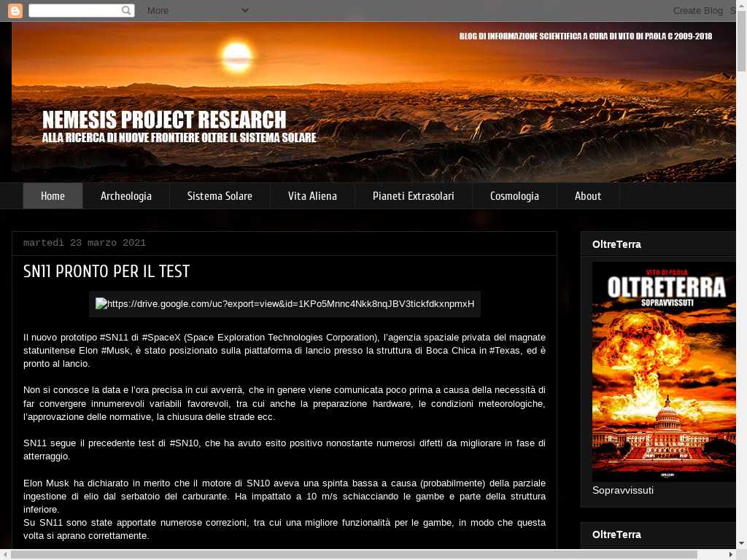Open the Create Blog link
Screen dimensions: 747x560
click(697, 10)
